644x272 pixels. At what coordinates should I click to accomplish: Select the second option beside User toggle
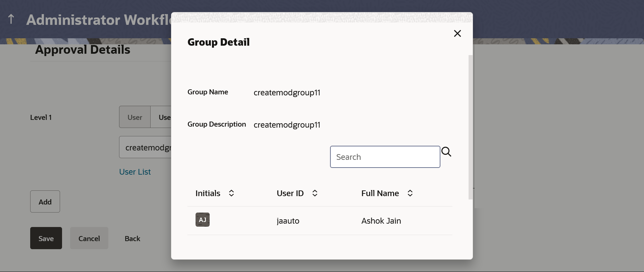click(163, 117)
